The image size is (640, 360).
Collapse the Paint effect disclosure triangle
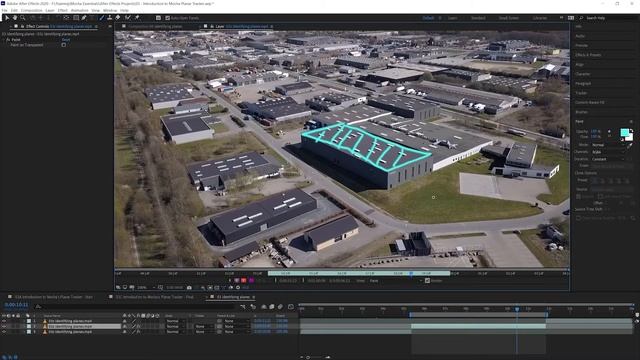click(4, 40)
